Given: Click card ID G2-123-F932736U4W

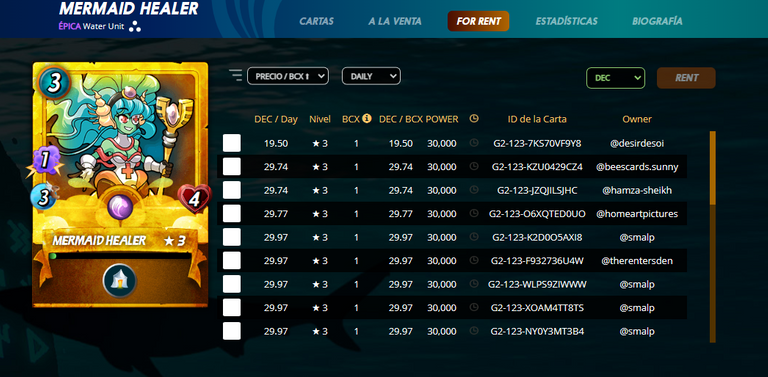Looking at the screenshot, I should click(537, 261).
